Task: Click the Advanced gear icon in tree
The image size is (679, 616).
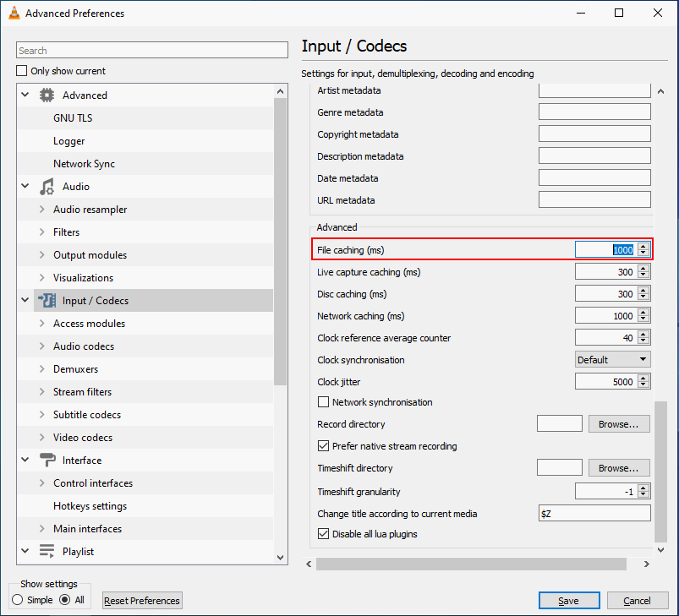Action: point(47,95)
